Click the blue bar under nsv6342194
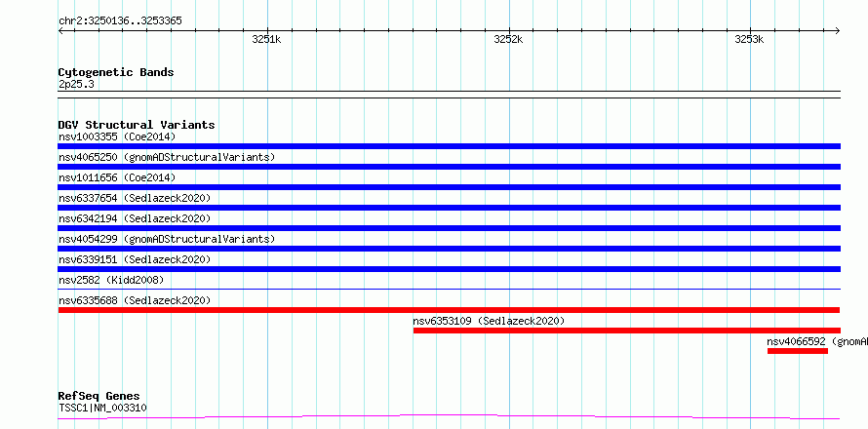 [x=449, y=228]
